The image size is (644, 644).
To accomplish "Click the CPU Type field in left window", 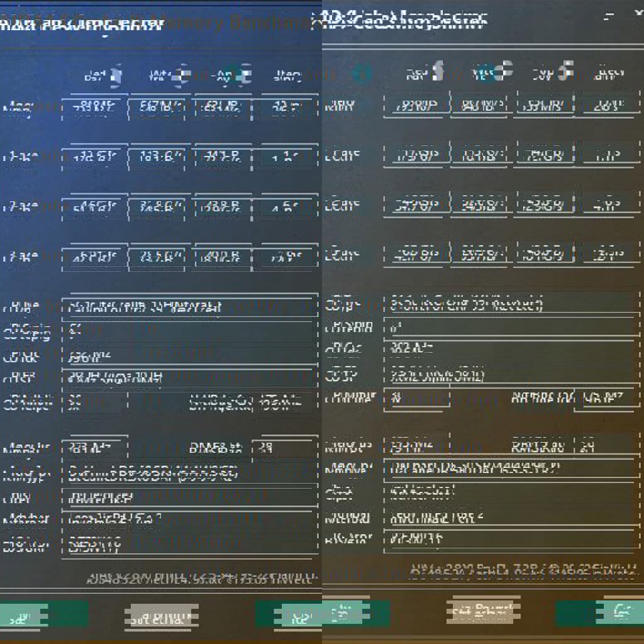I will [x=189, y=307].
